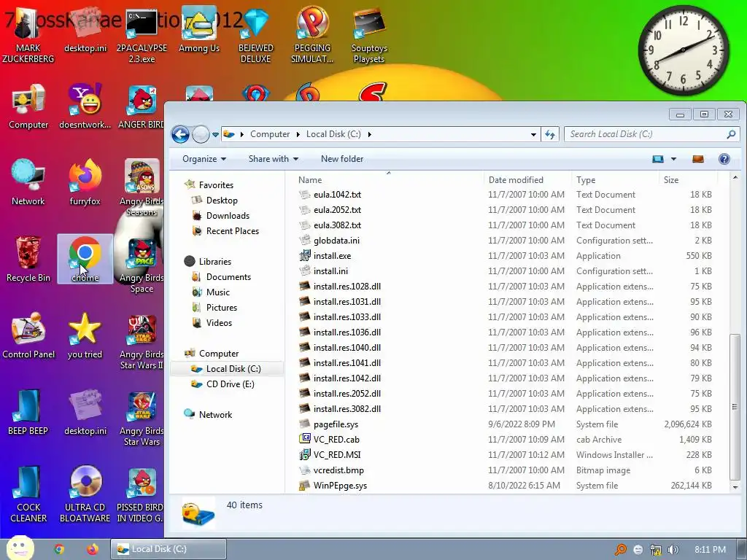This screenshot has width=747, height=560.
Task: Select Videos library
Action: pyautogui.click(x=219, y=323)
